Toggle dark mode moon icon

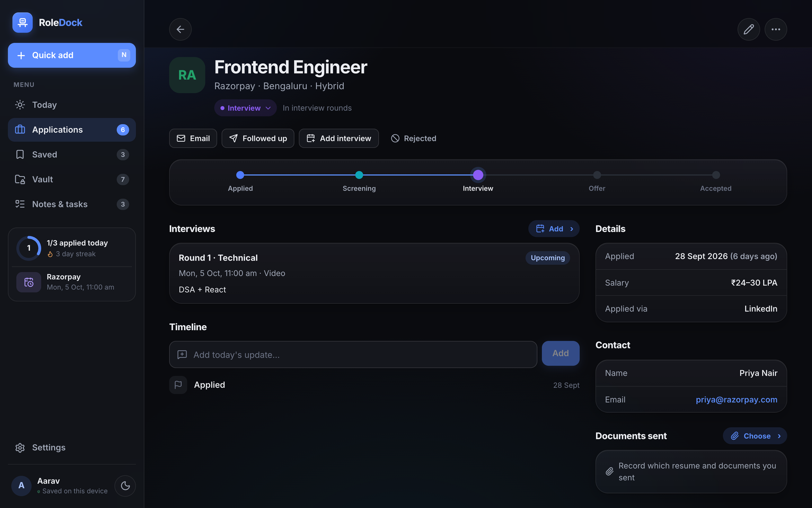tap(125, 486)
